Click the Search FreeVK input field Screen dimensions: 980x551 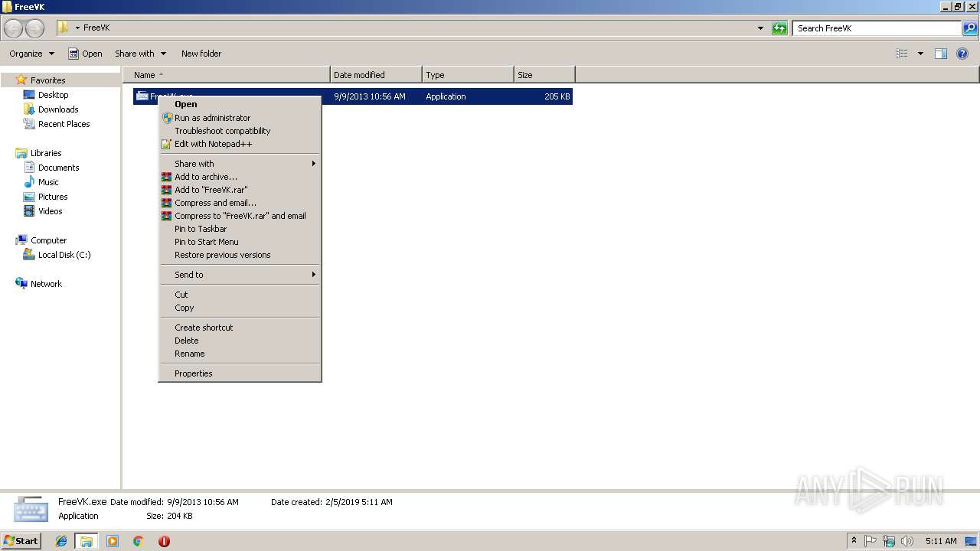click(x=877, y=28)
